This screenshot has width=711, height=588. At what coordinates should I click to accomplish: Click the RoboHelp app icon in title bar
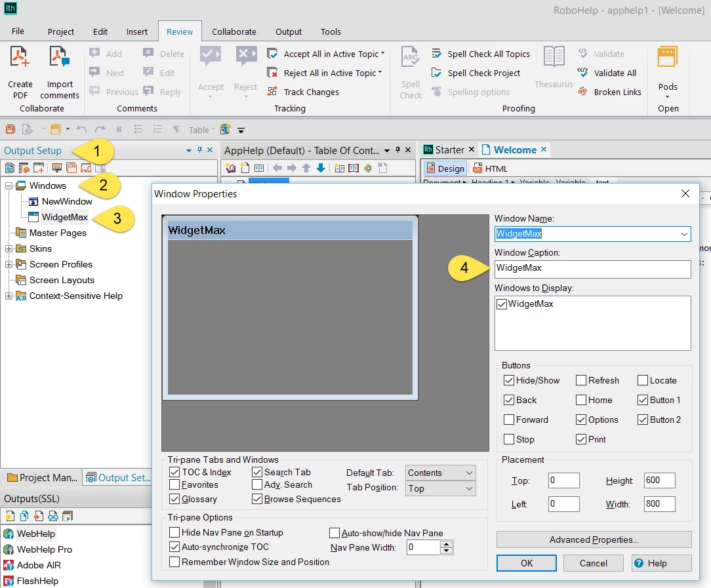tap(10, 8)
